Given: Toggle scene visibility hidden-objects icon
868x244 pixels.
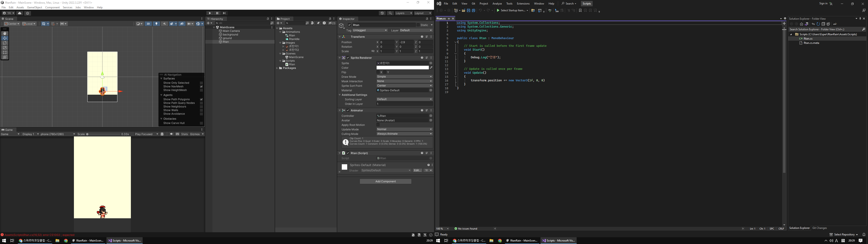Looking at the screenshot, I should point(182,23).
